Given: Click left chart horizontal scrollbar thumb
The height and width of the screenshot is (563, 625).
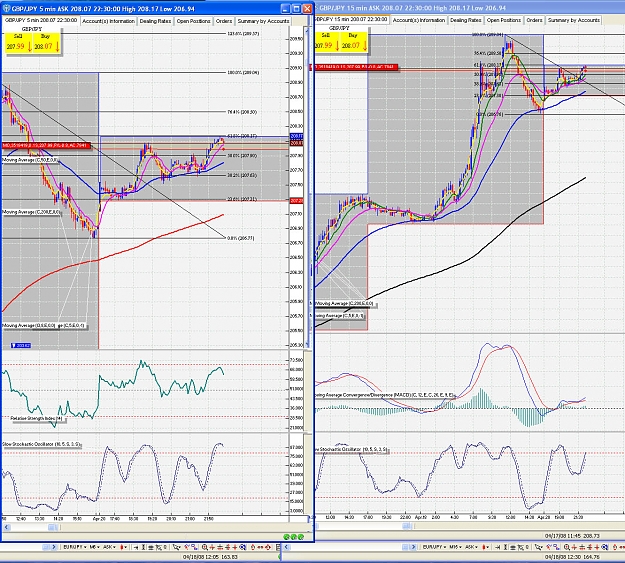Looking at the screenshot, I should point(53,527).
